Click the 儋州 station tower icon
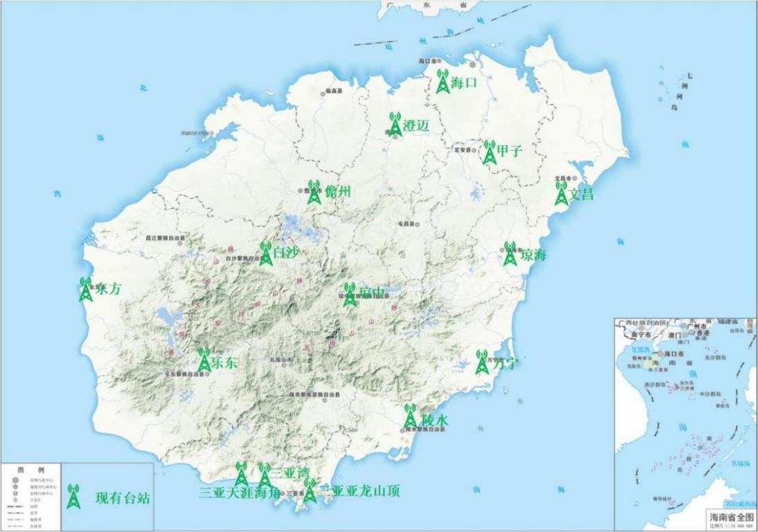 314,192
